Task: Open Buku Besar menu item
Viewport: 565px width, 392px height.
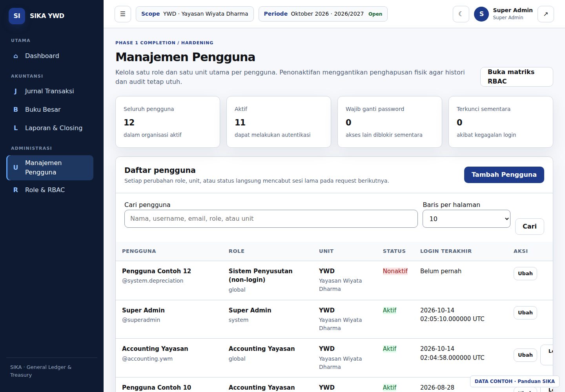Action: [50, 109]
